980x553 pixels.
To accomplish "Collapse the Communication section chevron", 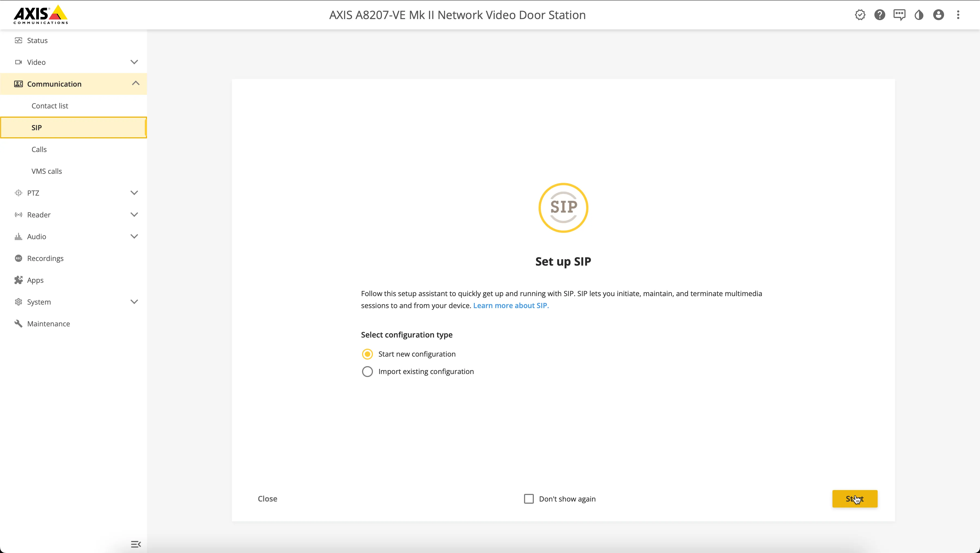I will click(136, 83).
